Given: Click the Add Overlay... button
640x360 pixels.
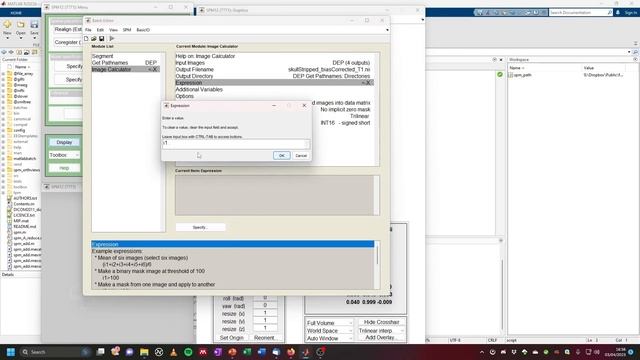Looking at the screenshot, I should click(381, 338).
